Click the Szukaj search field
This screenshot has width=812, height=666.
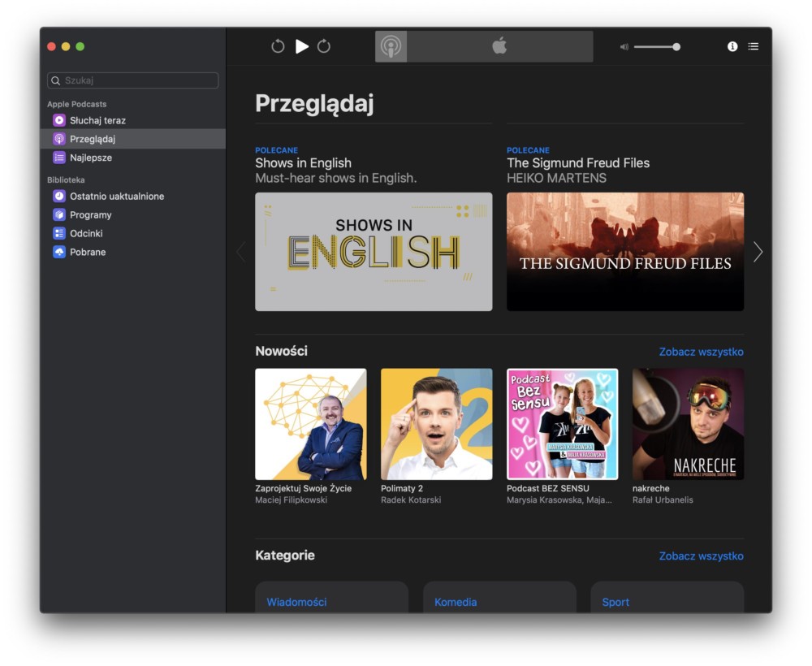(132, 80)
